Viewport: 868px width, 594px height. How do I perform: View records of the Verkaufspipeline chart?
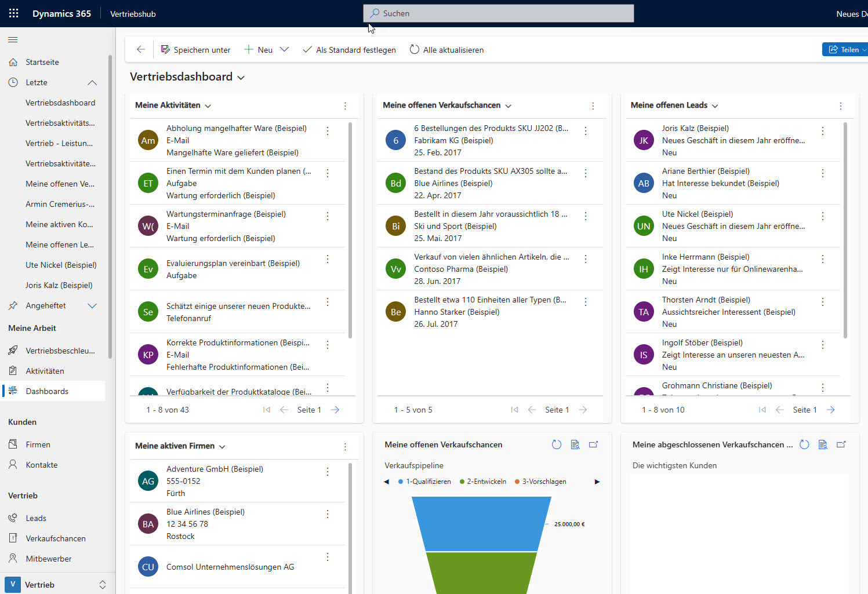[x=575, y=444]
